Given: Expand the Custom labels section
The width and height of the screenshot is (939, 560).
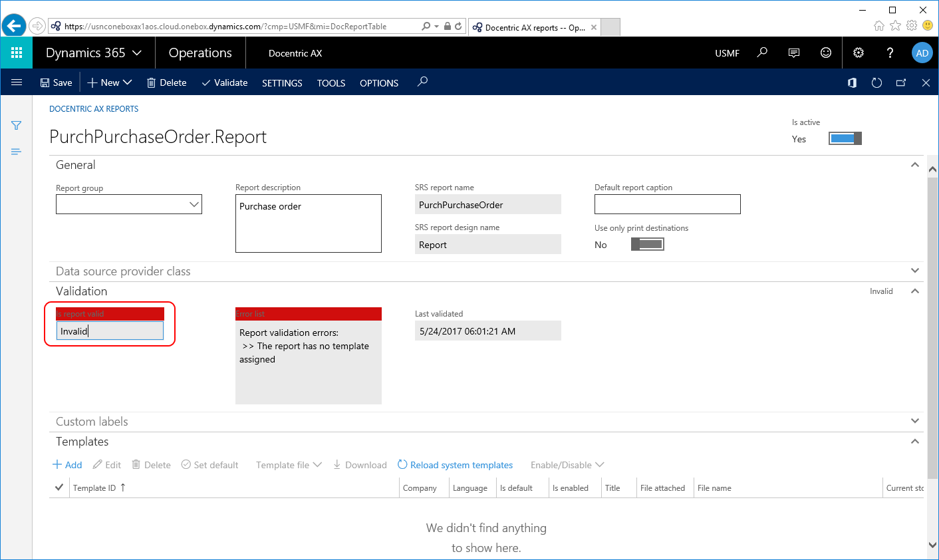Looking at the screenshot, I should (915, 421).
